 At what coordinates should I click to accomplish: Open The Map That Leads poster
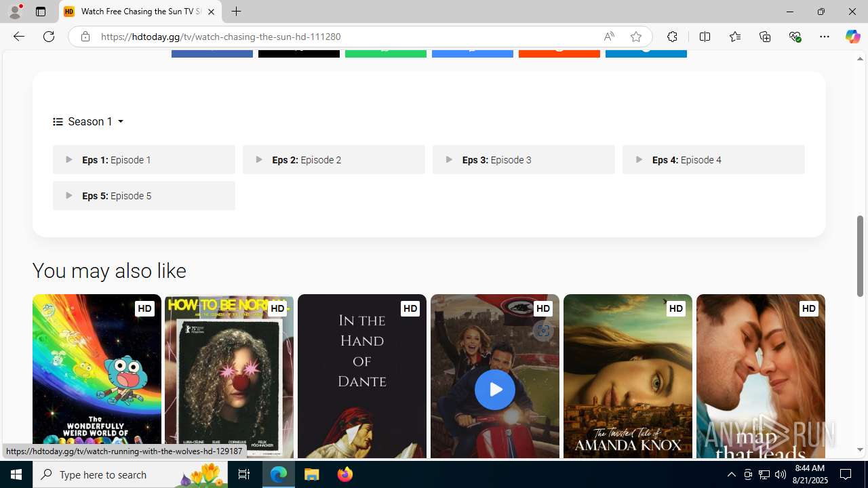[x=761, y=376]
